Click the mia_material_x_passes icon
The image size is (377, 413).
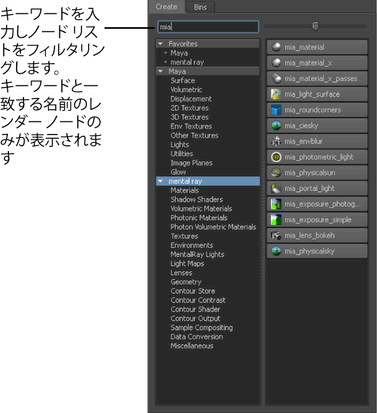click(x=276, y=78)
